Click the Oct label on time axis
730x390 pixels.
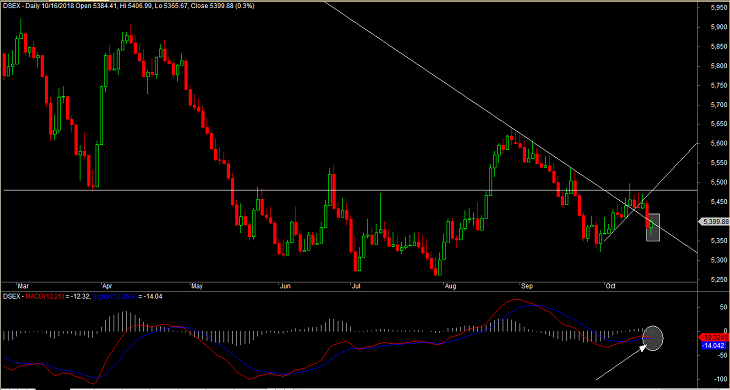point(610,287)
